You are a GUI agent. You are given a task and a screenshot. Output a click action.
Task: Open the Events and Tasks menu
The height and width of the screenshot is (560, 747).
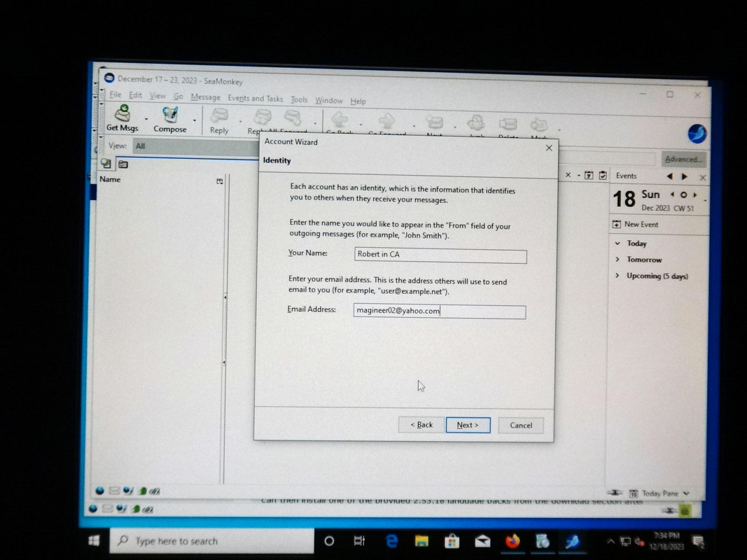[x=255, y=99]
